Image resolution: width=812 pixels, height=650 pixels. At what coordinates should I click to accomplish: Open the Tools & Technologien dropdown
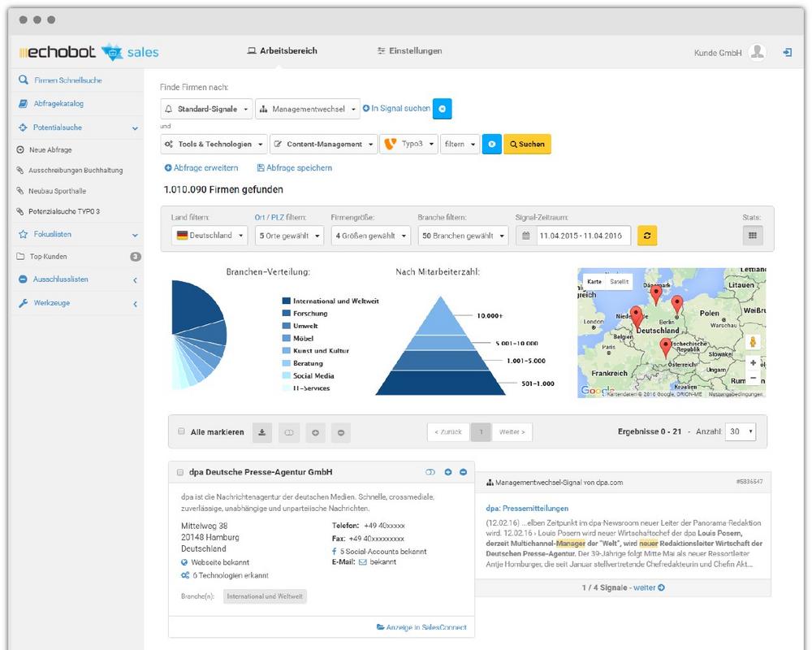(x=214, y=144)
